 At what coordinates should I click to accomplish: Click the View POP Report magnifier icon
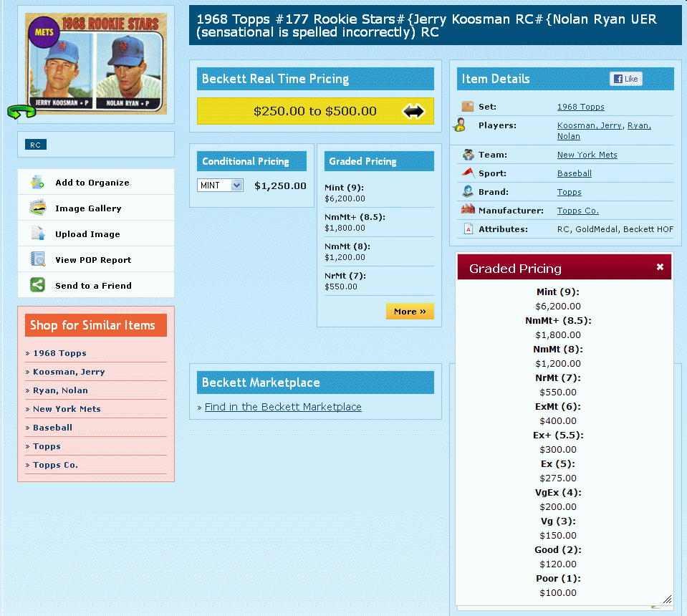[x=38, y=259]
